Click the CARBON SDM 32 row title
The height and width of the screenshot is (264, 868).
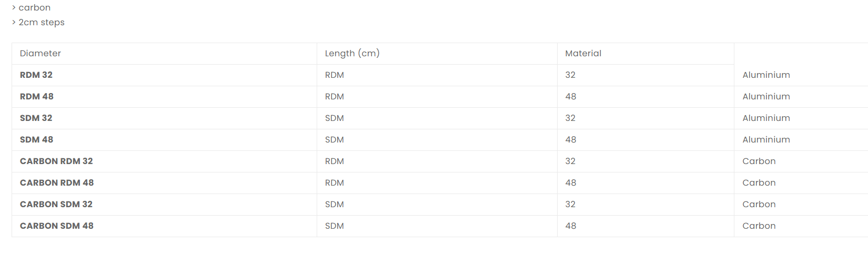click(56, 205)
